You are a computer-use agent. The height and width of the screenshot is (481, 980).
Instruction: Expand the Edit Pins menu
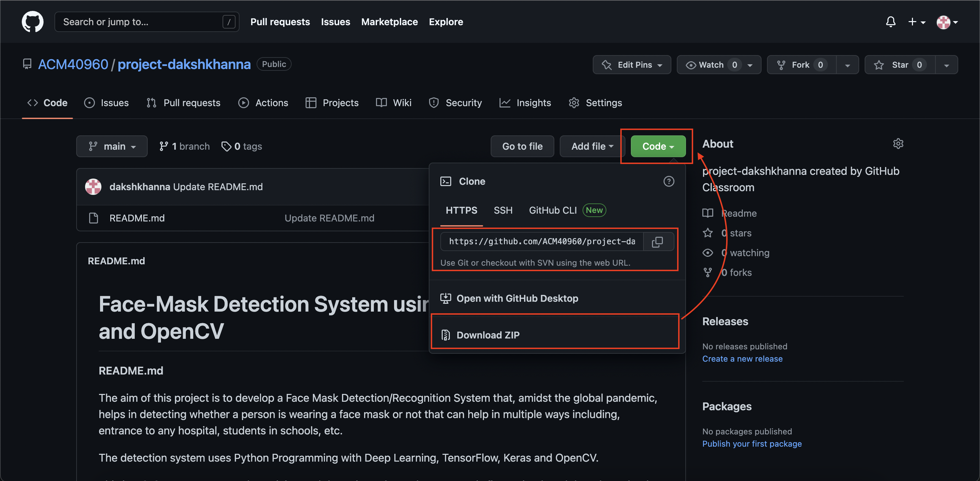[632, 65]
